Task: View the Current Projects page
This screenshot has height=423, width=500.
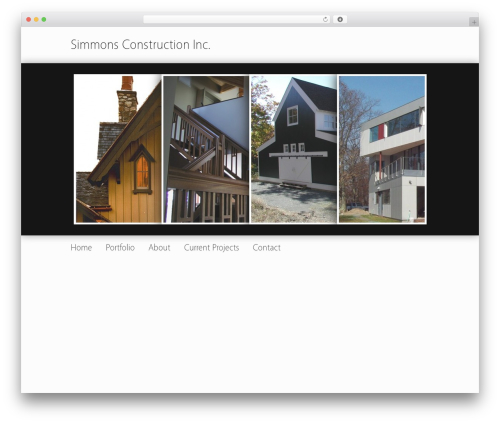Action: click(x=211, y=248)
